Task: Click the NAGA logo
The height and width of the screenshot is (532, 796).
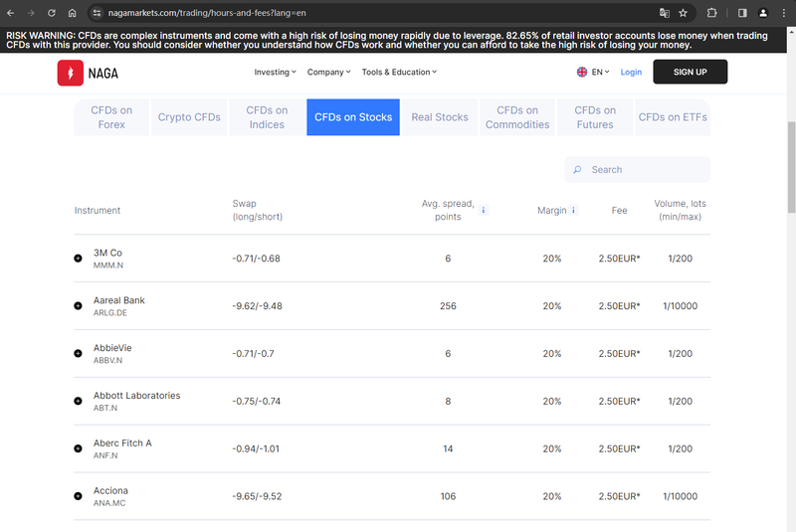Action: [88, 73]
